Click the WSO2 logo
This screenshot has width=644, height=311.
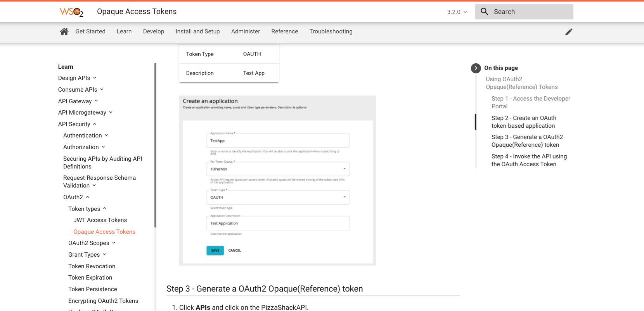71,12
